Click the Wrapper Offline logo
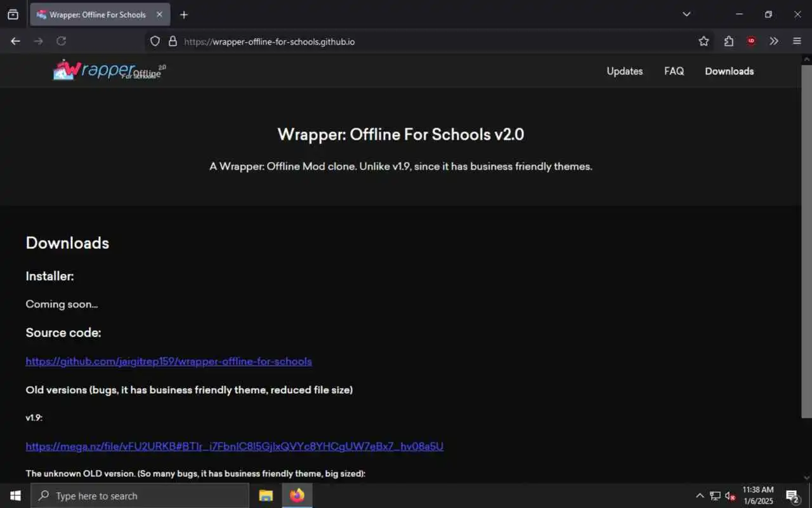Screen dimensions: 812x508 (108, 70)
